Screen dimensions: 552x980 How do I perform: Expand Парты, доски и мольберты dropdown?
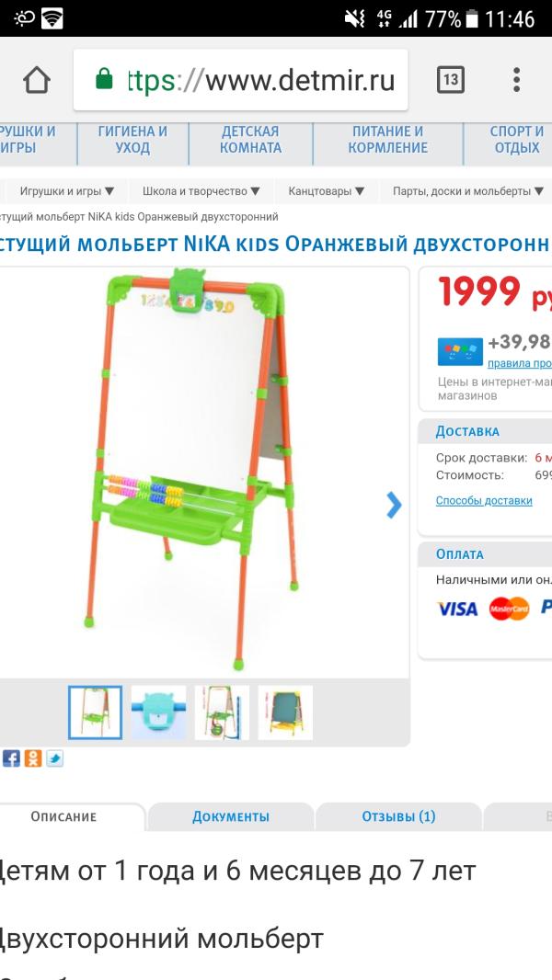click(x=467, y=191)
